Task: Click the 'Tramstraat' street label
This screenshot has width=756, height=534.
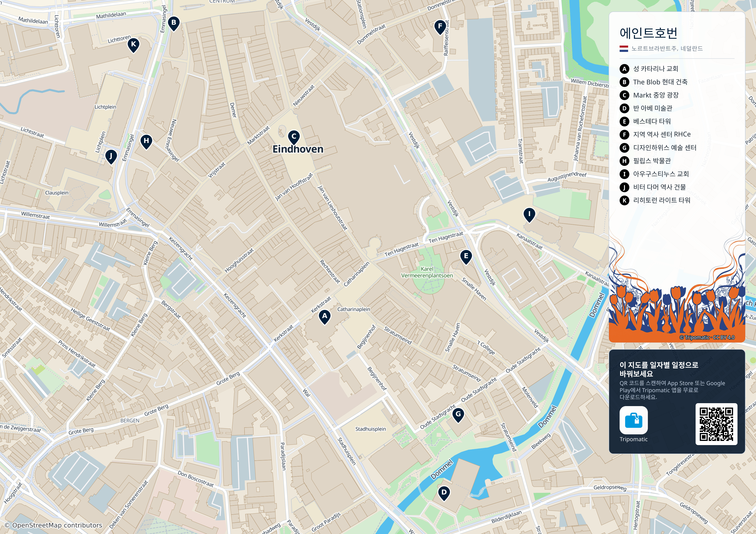Action: click(x=520, y=151)
